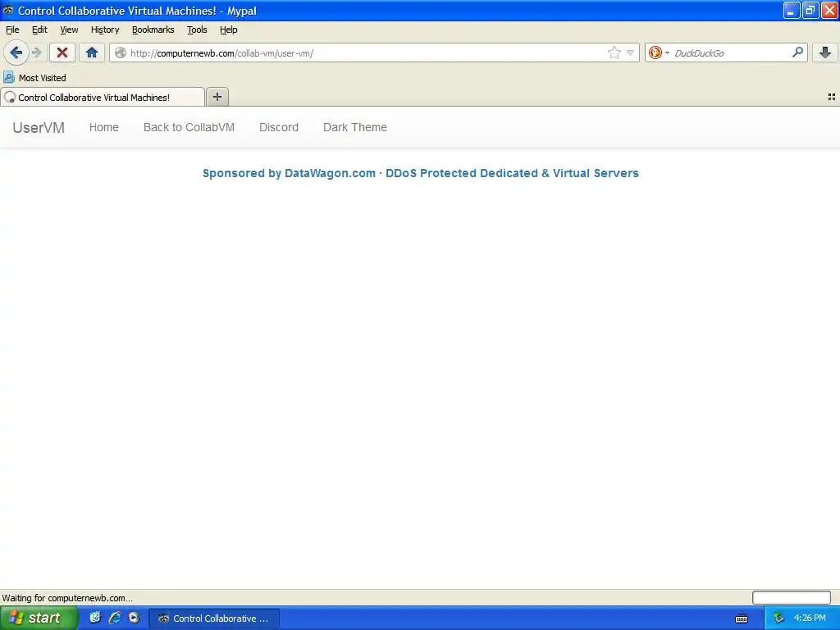This screenshot has width=840, height=630.
Task: Open the History menu
Action: tap(105, 30)
